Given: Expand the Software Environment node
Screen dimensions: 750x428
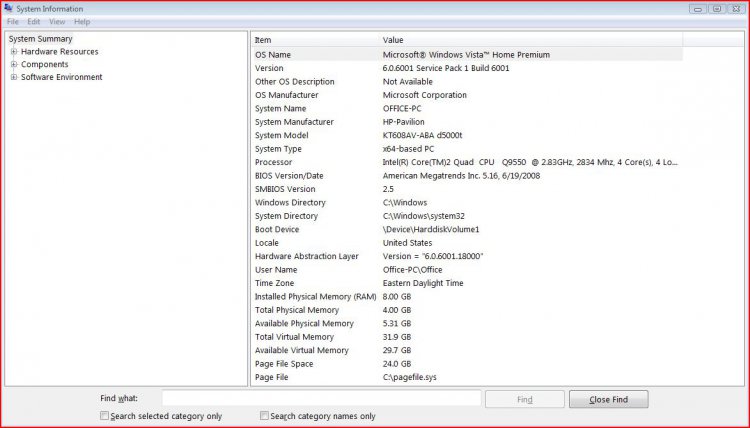Looking at the screenshot, I should (x=14, y=77).
